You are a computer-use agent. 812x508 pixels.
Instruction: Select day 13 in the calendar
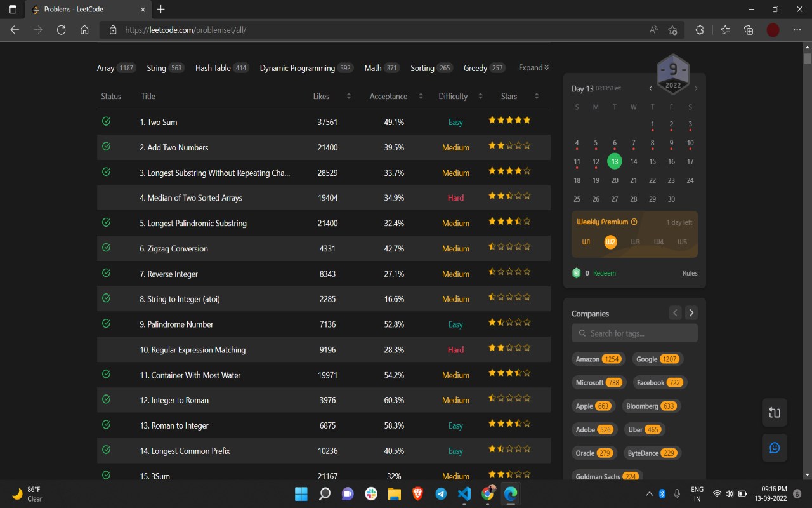coord(614,161)
